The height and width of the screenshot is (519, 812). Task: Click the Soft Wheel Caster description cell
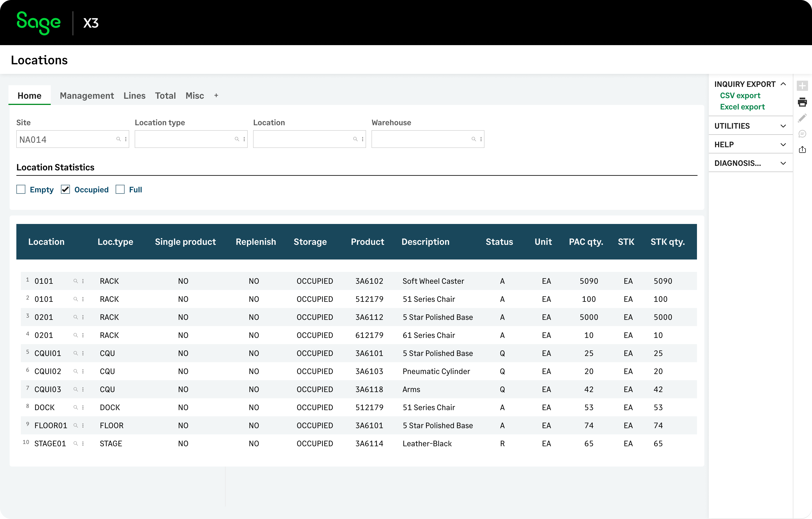click(433, 281)
